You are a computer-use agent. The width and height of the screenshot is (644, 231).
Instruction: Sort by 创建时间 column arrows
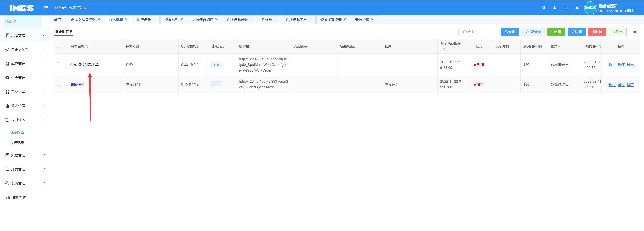tap(600, 46)
